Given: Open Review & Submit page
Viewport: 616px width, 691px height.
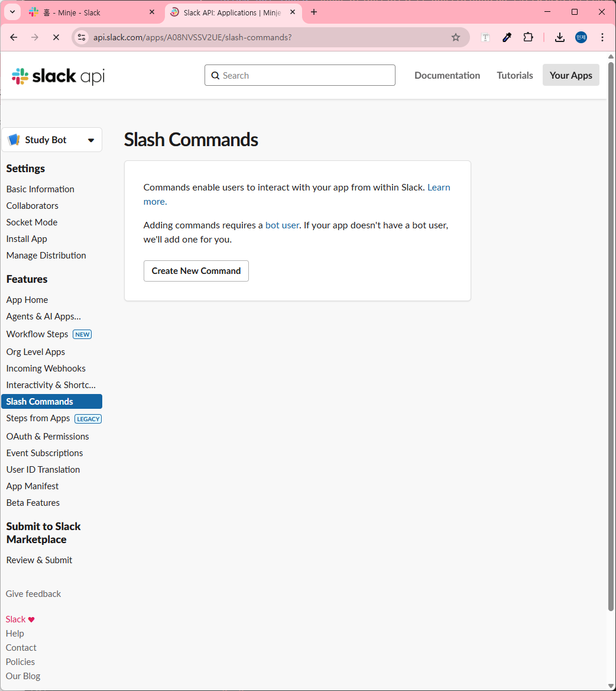Looking at the screenshot, I should point(39,560).
